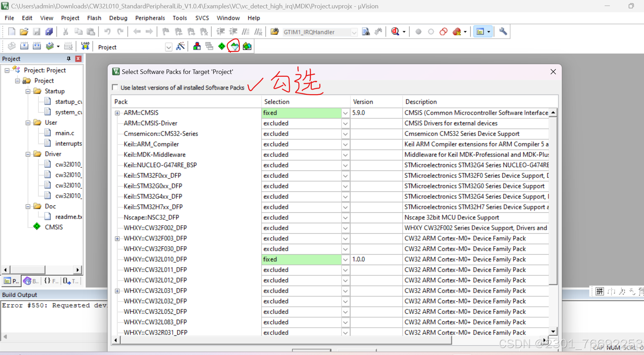The height and width of the screenshot is (355, 644).
Task: Expand the WHXY::CW32L031_DFP pack row
Action: [117, 291]
